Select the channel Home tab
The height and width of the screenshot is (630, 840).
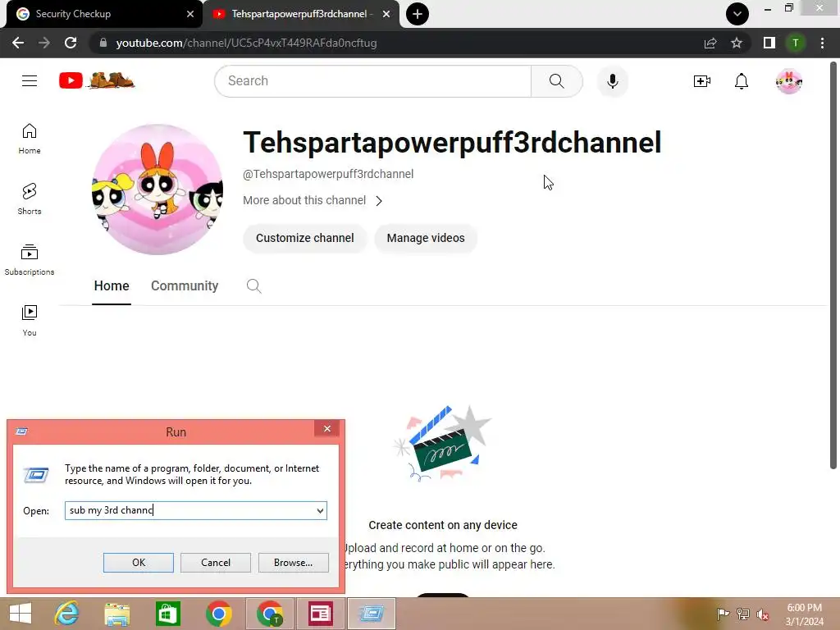click(112, 286)
